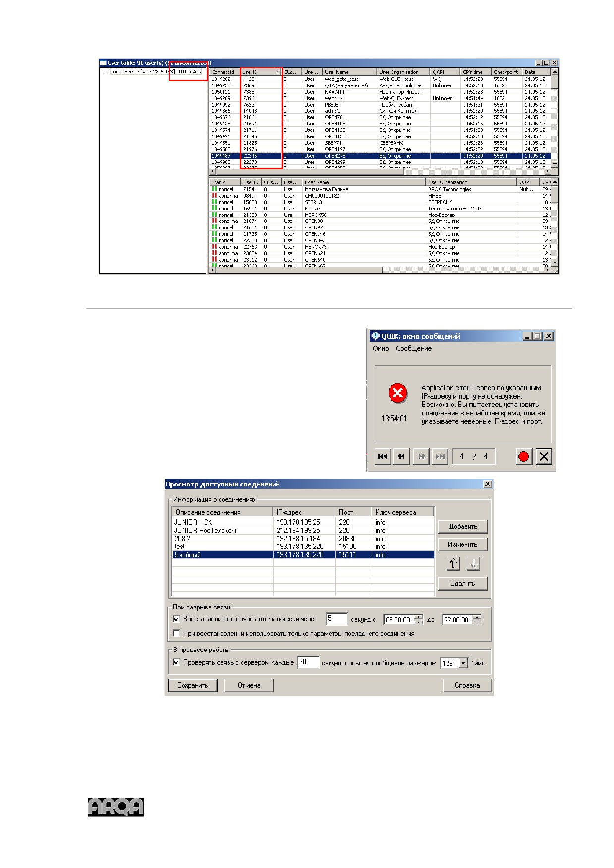Toggle check server connection periodically checkbox

point(176,662)
